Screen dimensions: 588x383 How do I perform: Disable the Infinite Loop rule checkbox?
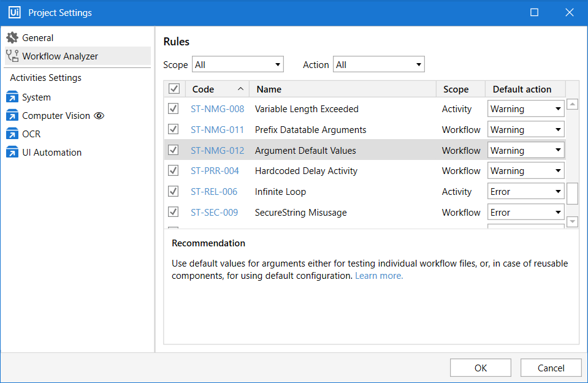point(174,192)
